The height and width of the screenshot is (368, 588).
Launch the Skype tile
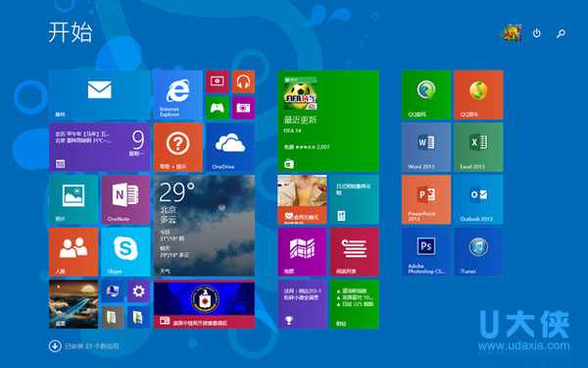click(125, 252)
